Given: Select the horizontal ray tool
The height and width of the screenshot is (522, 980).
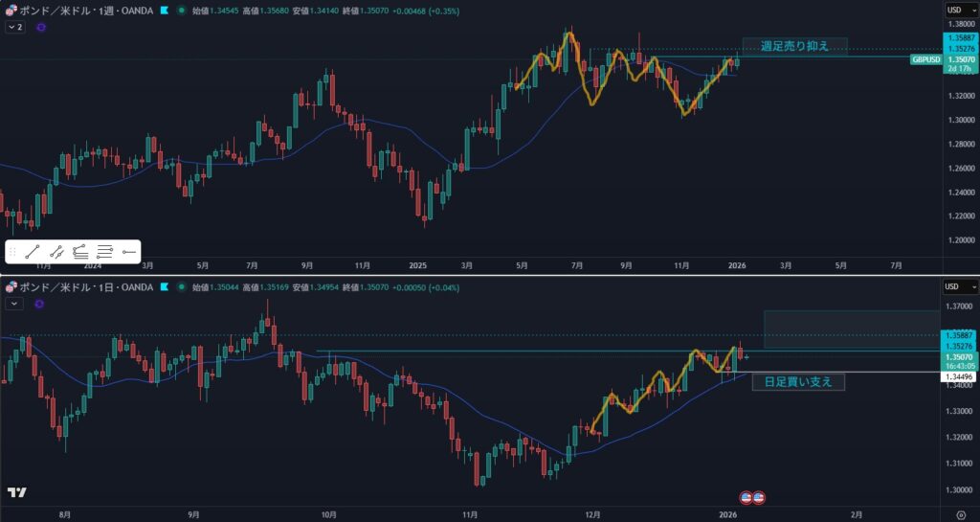Looking at the screenshot, I should click(x=129, y=252).
